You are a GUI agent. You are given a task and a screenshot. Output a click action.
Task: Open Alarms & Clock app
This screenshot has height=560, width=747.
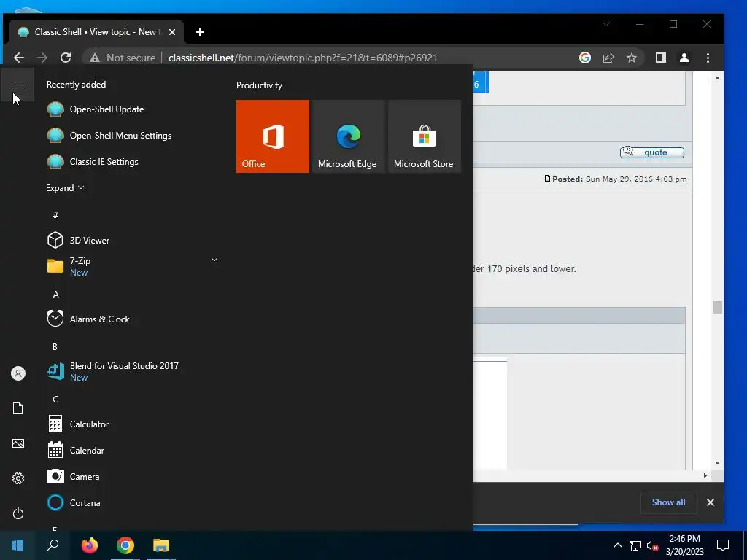click(x=88, y=319)
